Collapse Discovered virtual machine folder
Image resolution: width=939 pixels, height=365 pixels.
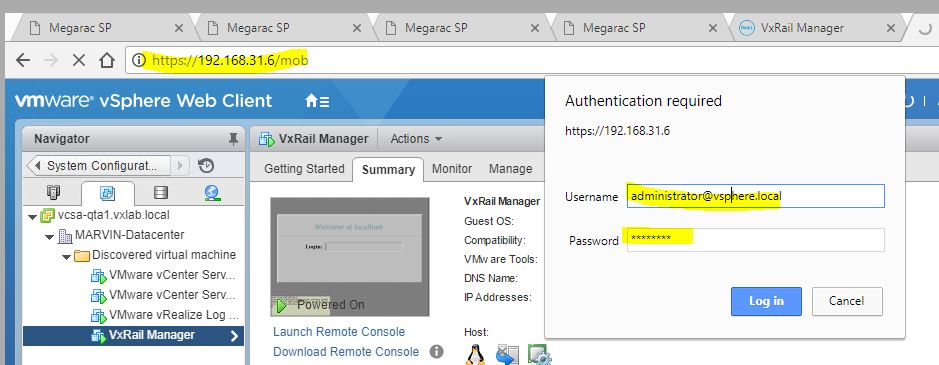[x=66, y=257]
